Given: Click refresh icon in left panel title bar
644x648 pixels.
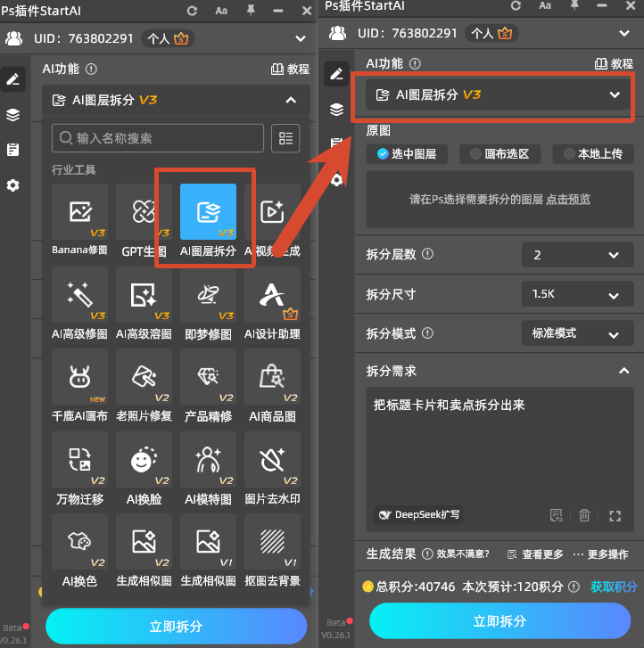Looking at the screenshot, I should click(192, 11).
